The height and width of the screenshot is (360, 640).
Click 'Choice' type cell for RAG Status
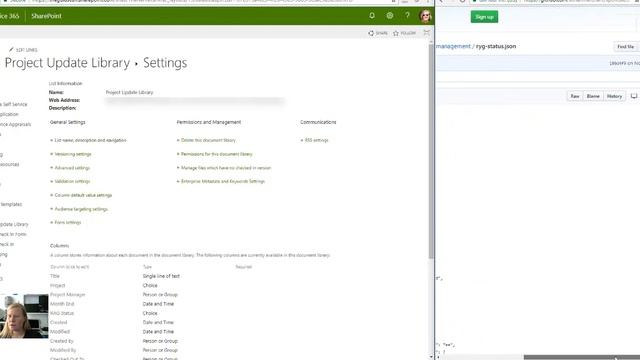[x=150, y=313]
